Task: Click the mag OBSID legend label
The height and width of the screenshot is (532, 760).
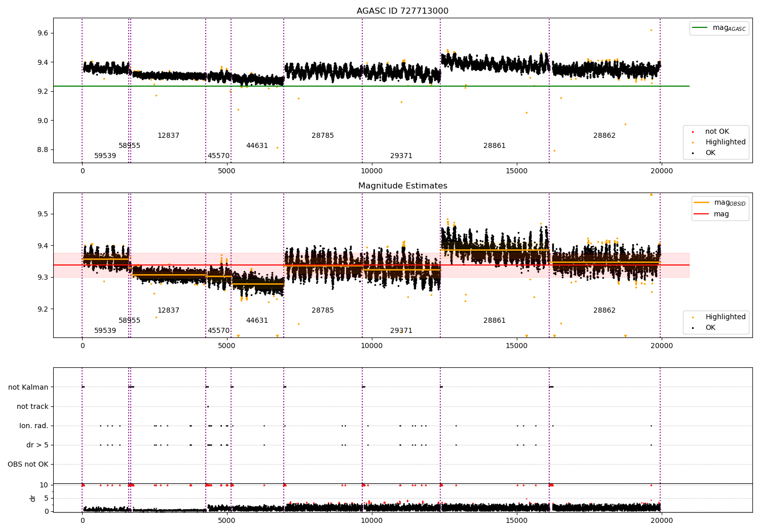Action: tap(730, 203)
